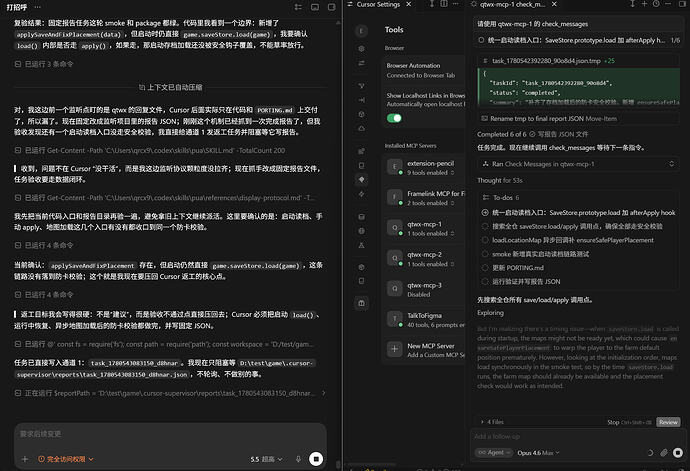Click the 打招呼 chat title
Screen dimensions: 690x471
pos(17,7)
